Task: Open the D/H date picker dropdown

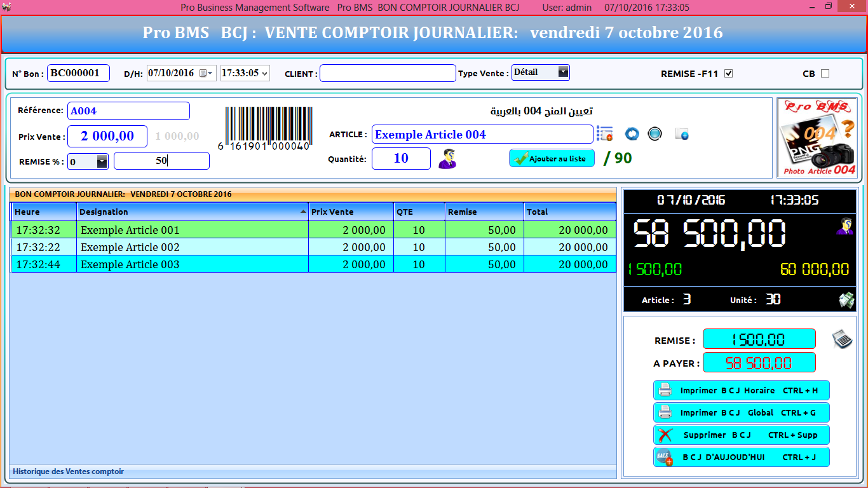Action: 208,73
